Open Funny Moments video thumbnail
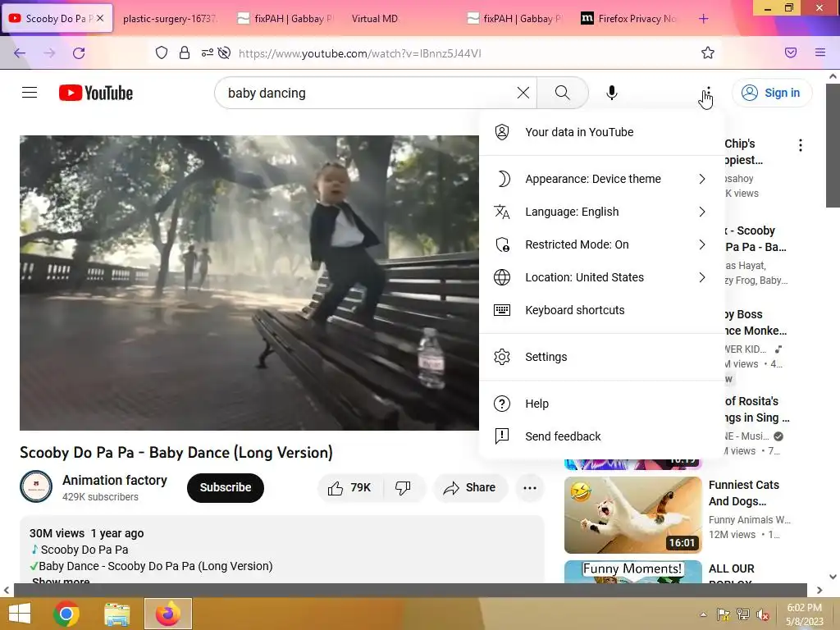The height and width of the screenshot is (630, 840). 632,571
